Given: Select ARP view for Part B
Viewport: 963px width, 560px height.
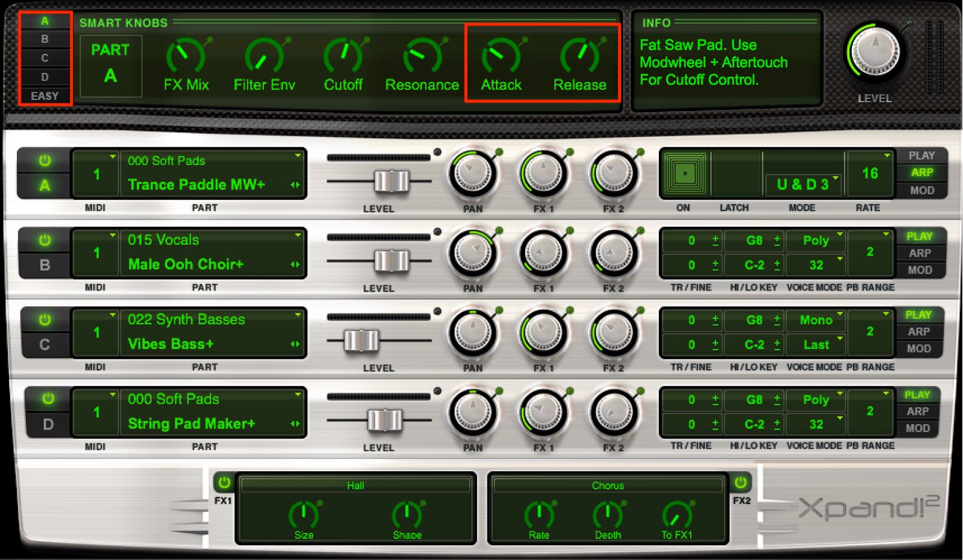Looking at the screenshot, I should click(x=919, y=253).
